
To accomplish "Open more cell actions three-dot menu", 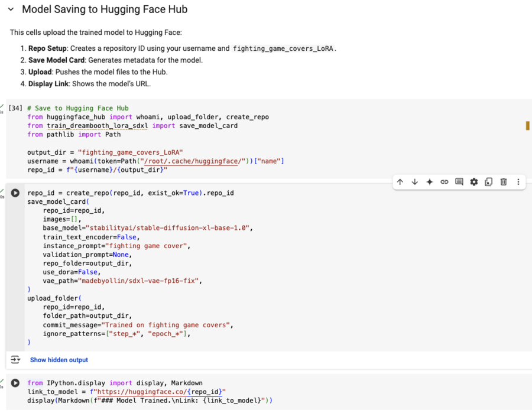I will 518,182.
